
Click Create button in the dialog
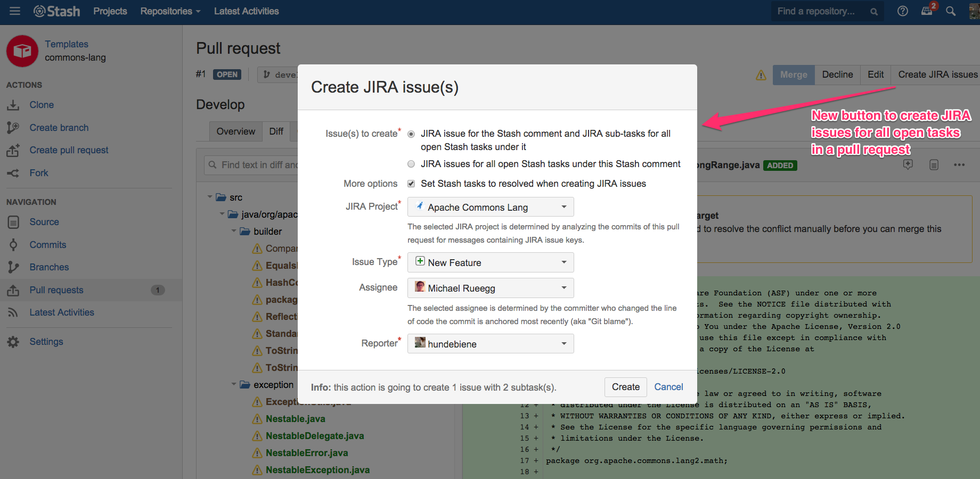tap(626, 387)
